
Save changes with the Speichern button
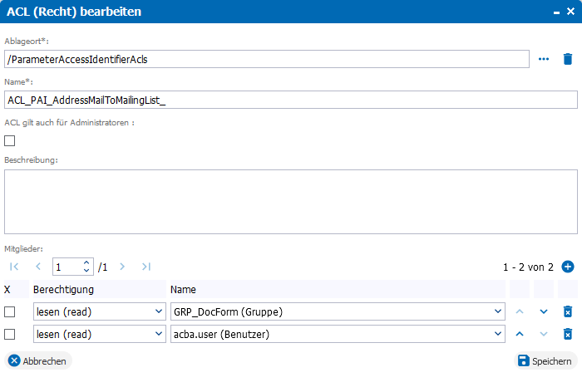(x=545, y=360)
